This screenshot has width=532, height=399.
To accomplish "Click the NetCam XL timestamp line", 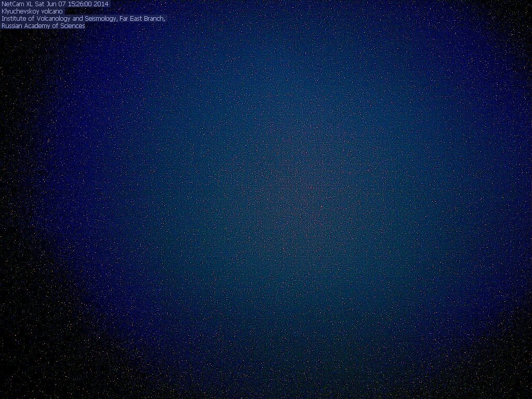I will click(55, 4).
